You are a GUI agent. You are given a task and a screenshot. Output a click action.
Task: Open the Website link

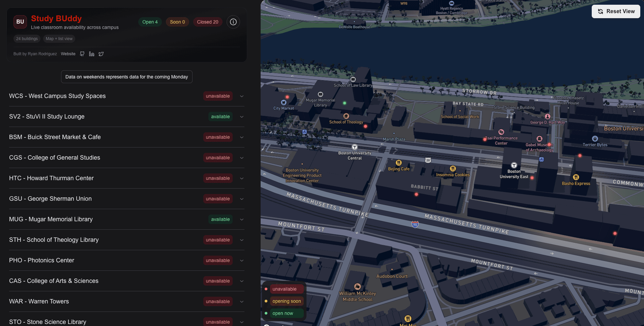click(x=68, y=54)
